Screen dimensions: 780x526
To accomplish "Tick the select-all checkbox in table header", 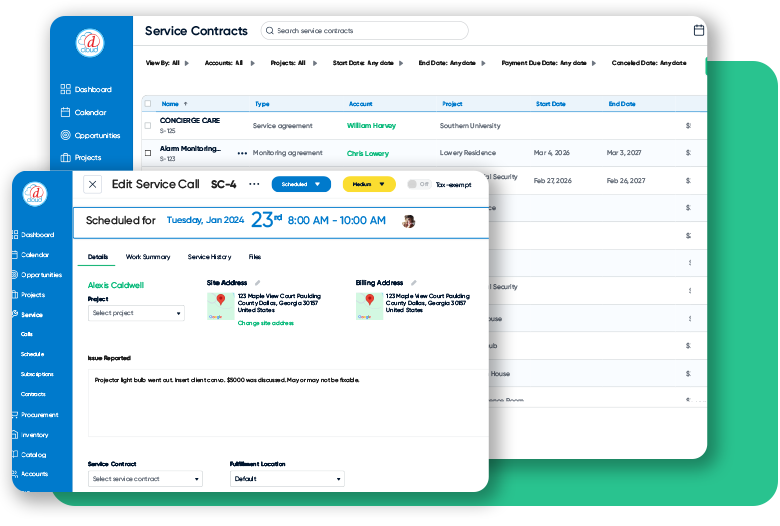I will point(148,103).
